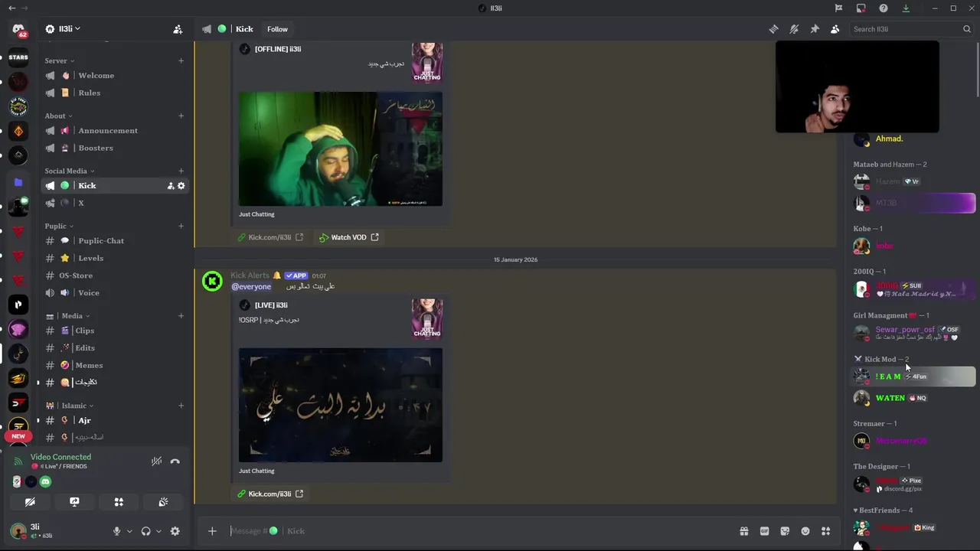Image resolution: width=980 pixels, height=551 pixels.
Task: Open User Settings gear
Action: [x=175, y=531]
